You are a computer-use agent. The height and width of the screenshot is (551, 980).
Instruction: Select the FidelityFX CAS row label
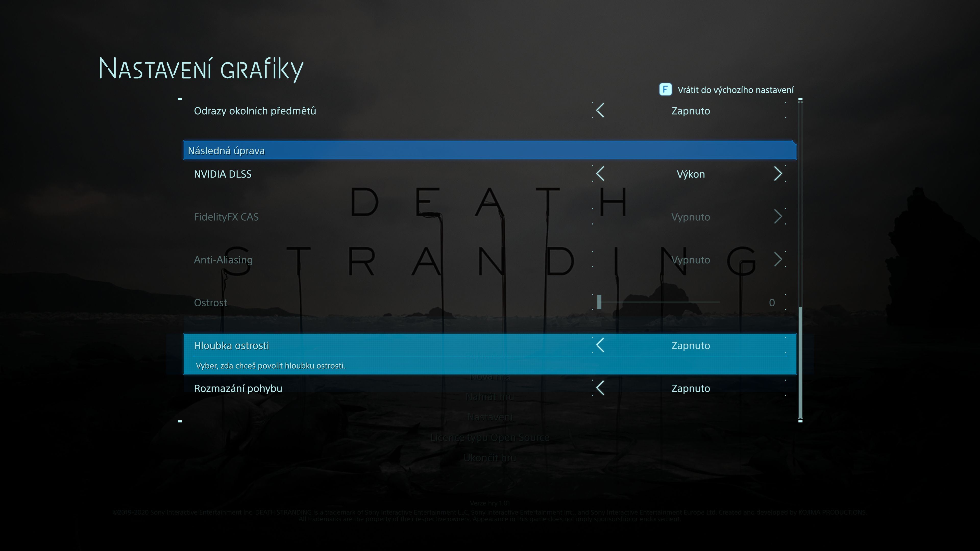click(226, 217)
